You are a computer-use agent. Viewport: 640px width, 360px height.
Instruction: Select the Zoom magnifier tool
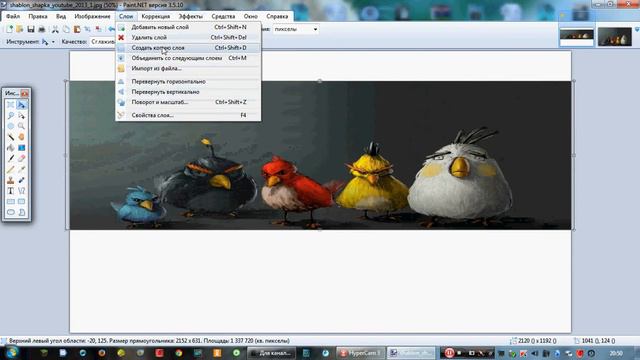21,126
